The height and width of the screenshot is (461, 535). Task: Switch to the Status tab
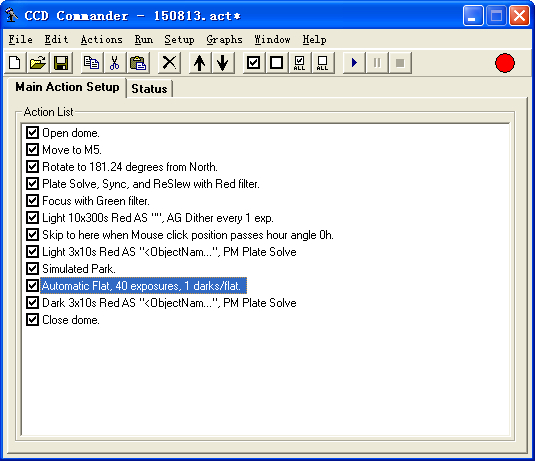[x=149, y=89]
